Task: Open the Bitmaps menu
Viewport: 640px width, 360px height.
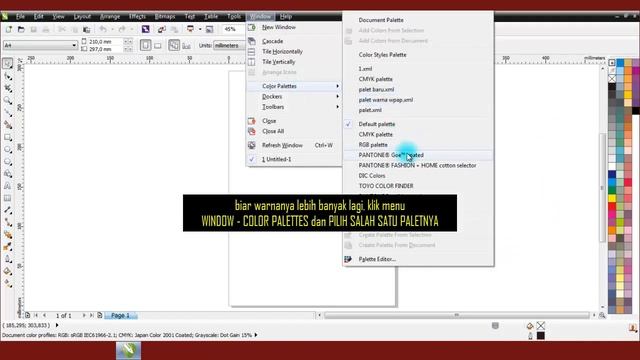Action: 165,17
